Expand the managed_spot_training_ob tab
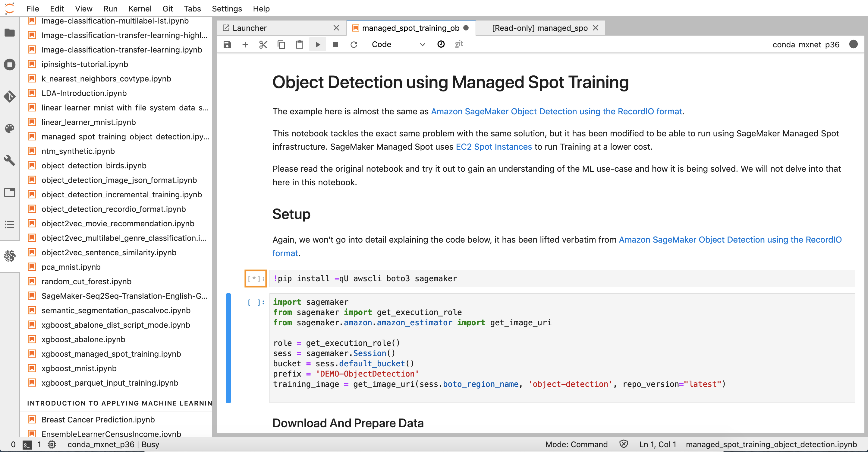 (410, 27)
